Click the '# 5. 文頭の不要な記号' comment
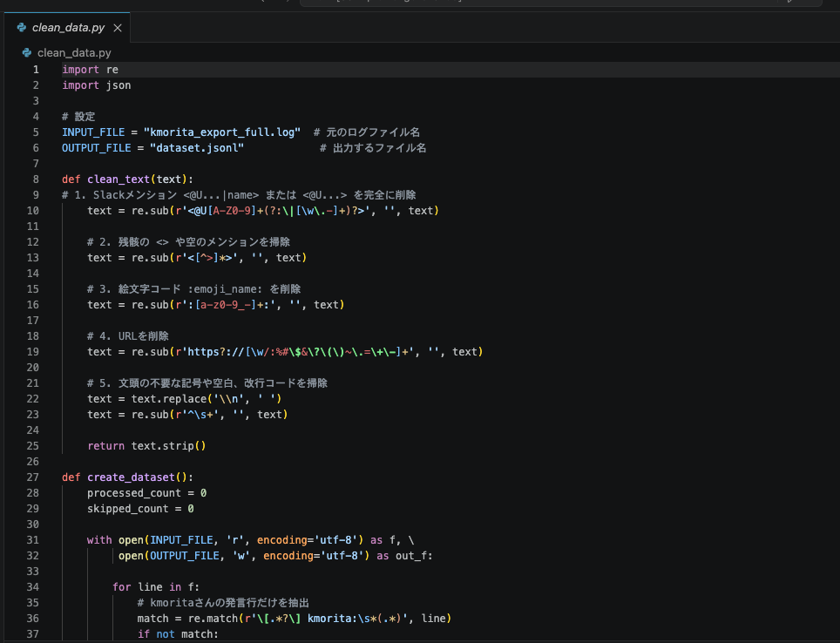The height and width of the screenshot is (643, 840). coord(207,383)
